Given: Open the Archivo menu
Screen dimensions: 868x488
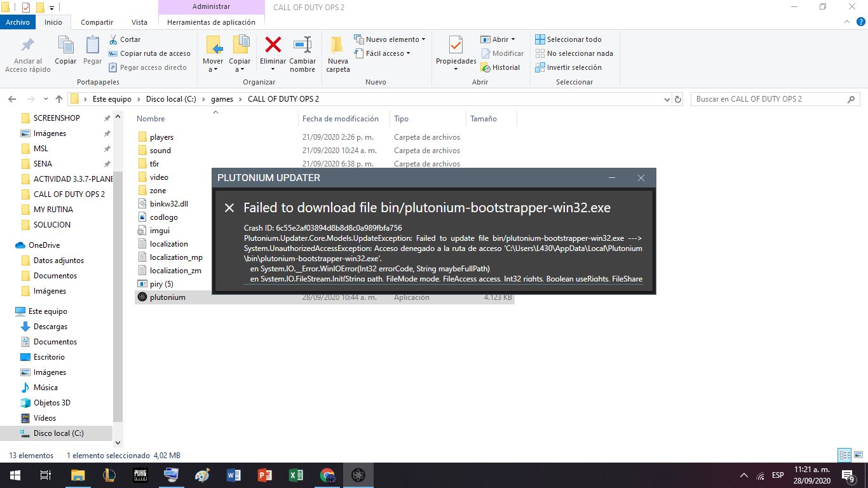Looking at the screenshot, I should point(18,22).
